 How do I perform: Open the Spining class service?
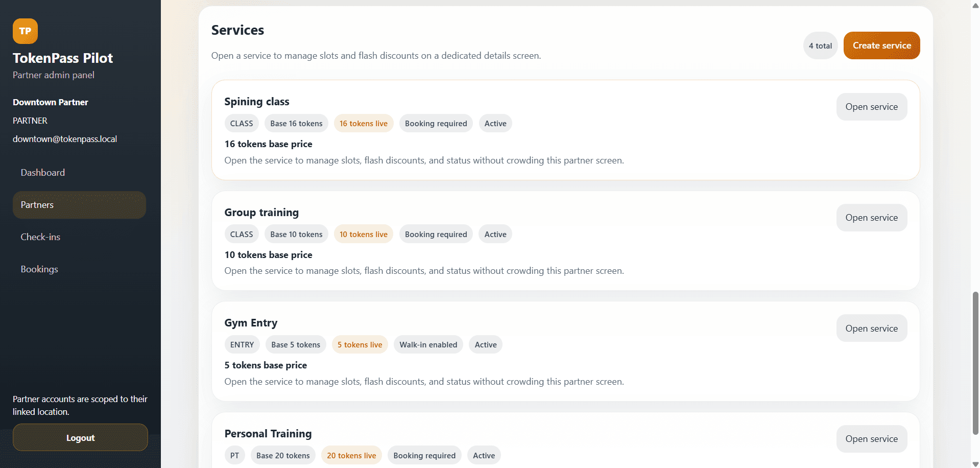871,106
